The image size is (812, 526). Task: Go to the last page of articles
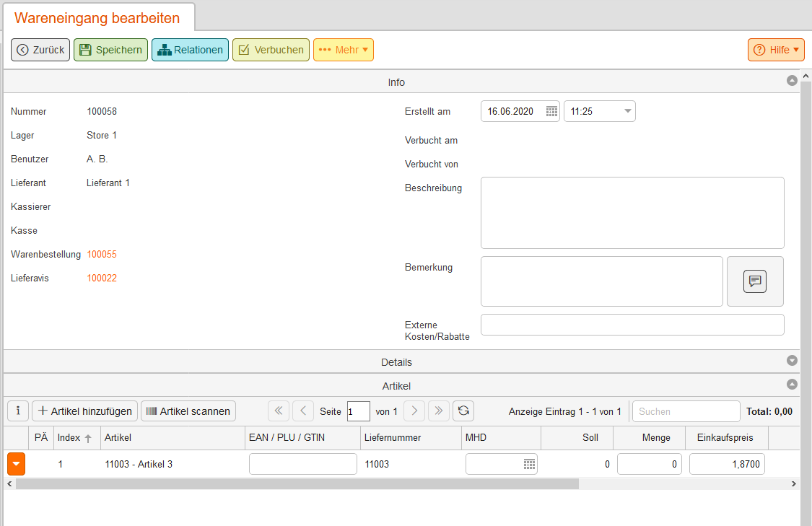[x=439, y=411]
